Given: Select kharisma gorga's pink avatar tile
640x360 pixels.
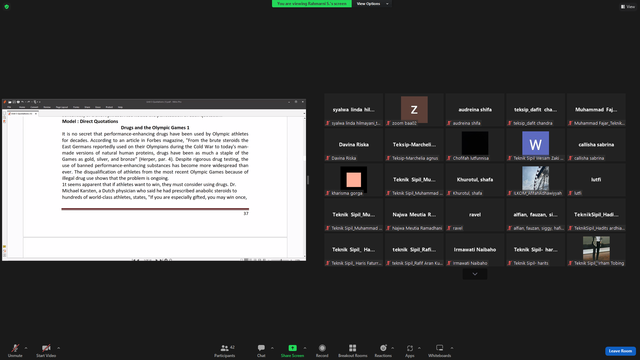Looking at the screenshot, I should [353, 179].
